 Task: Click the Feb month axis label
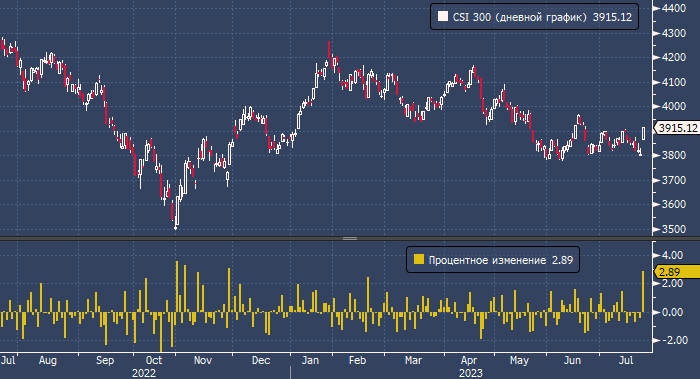[357, 360]
